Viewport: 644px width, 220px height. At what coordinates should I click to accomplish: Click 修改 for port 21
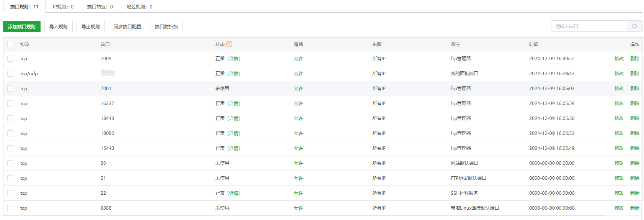619,178
